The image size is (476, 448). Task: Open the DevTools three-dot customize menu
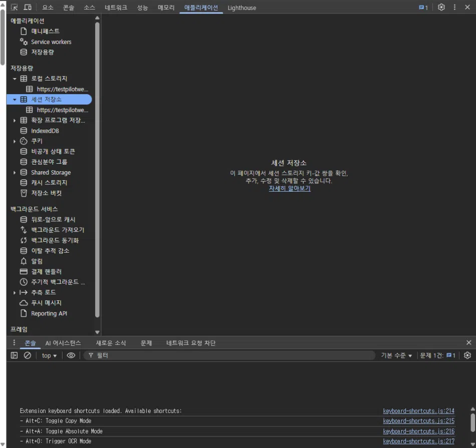(454, 8)
